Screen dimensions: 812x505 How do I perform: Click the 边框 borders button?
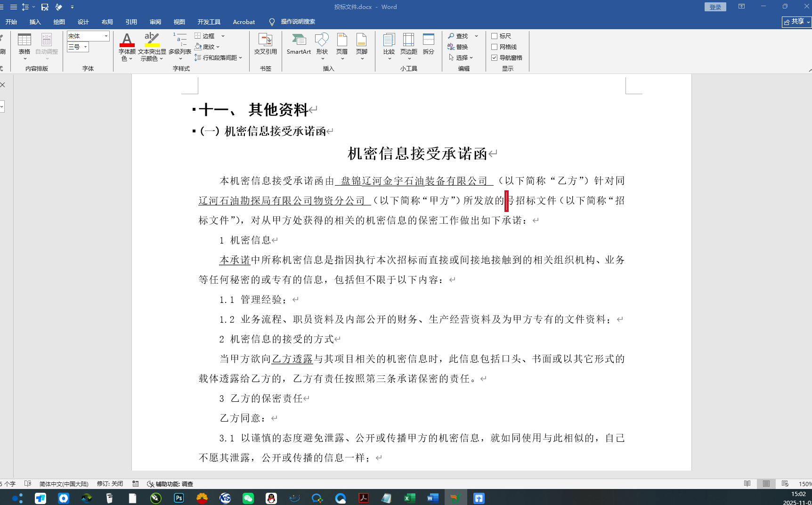pos(205,36)
